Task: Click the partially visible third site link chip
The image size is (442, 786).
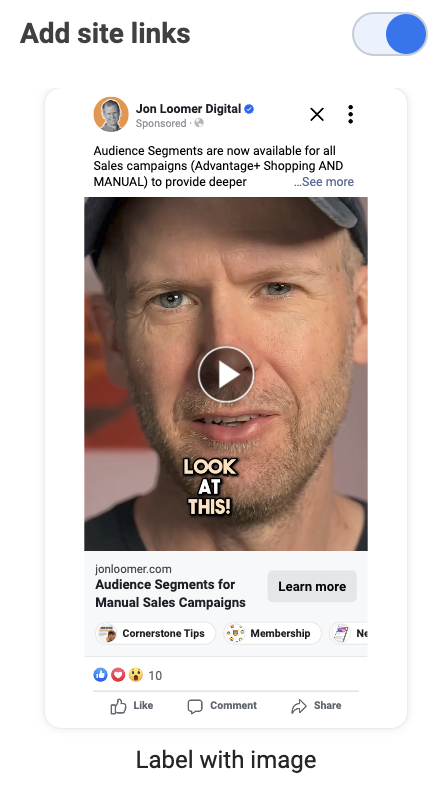Action: (x=348, y=633)
